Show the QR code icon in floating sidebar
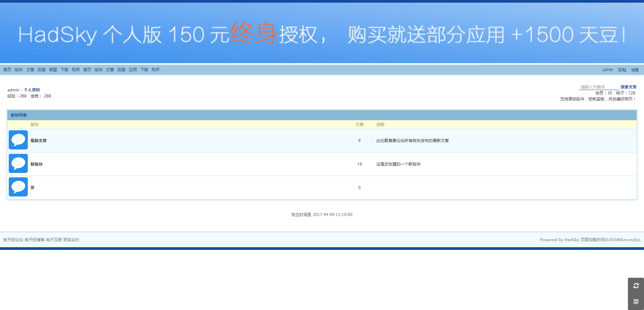The height and width of the screenshot is (310, 644). coord(636,302)
